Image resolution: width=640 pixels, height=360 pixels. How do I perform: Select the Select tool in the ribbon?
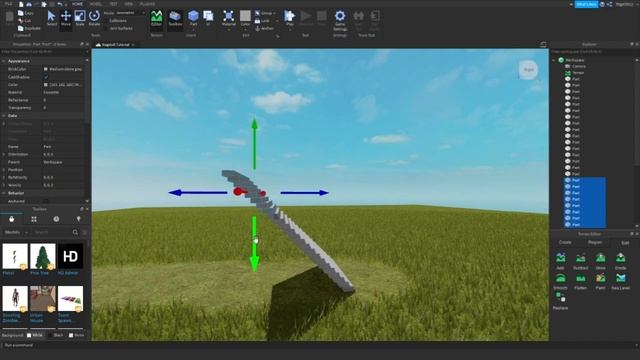click(51, 18)
